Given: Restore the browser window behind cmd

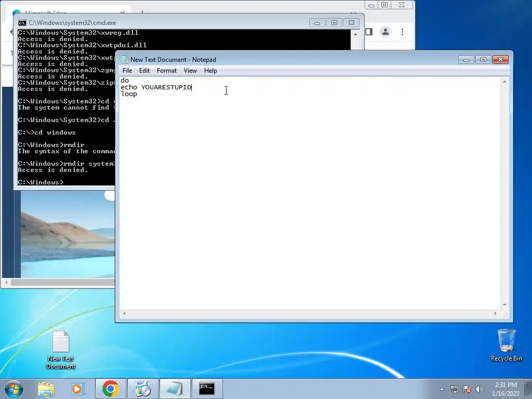Looking at the screenshot, I should [x=384, y=5].
